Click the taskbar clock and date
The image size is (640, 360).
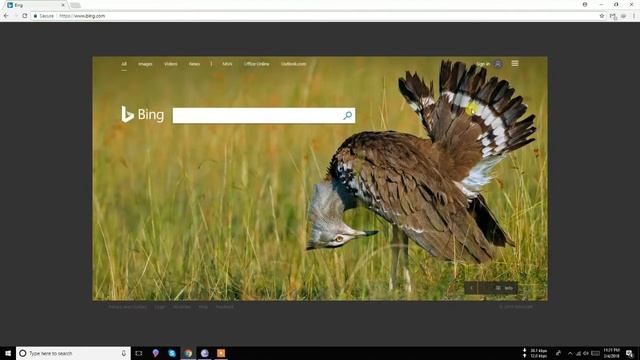pos(611,353)
